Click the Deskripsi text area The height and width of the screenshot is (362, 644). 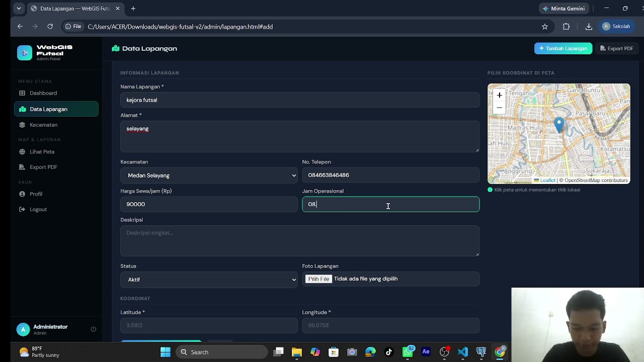coord(300,241)
